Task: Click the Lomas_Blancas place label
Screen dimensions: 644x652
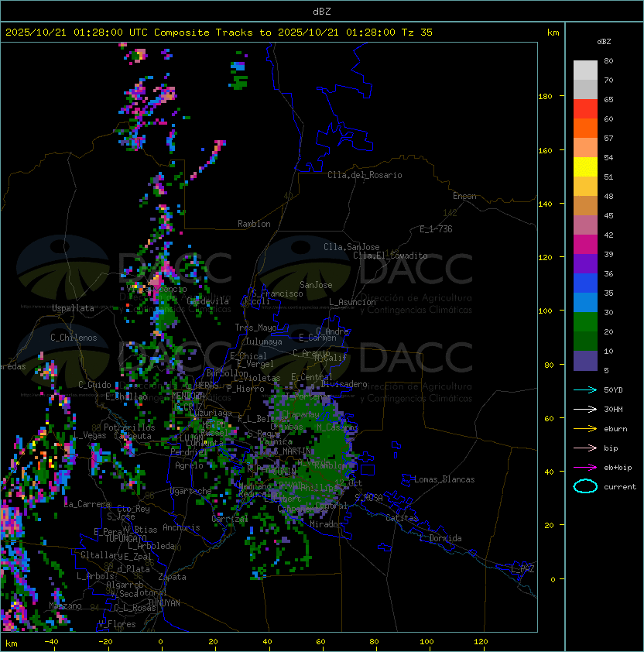Action: pos(444,479)
